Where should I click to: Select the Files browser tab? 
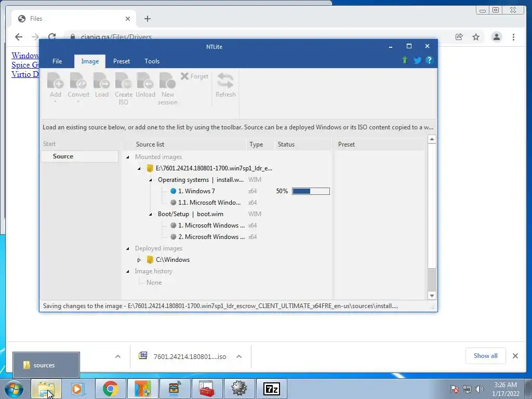point(74,19)
